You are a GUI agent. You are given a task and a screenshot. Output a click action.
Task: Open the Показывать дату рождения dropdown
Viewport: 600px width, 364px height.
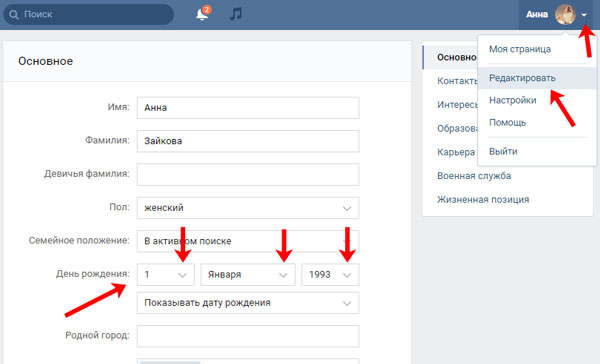[248, 303]
